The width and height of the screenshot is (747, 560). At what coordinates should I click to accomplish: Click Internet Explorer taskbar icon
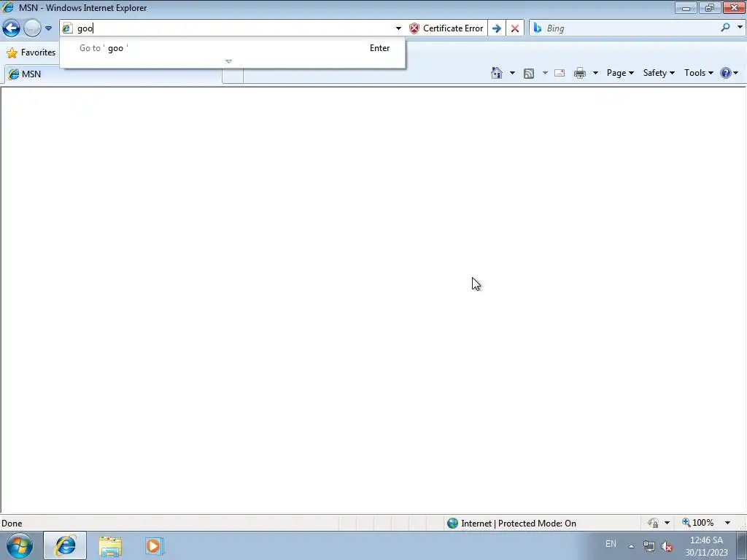click(x=65, y=545)
